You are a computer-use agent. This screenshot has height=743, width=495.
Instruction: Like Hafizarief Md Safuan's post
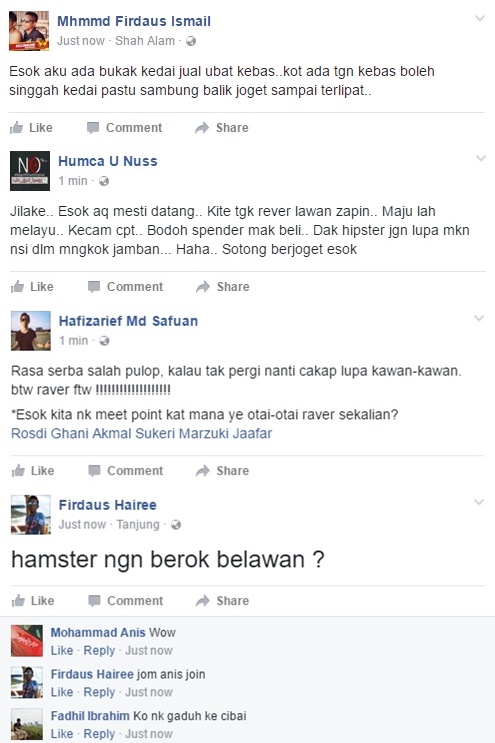tap(33, 471)
